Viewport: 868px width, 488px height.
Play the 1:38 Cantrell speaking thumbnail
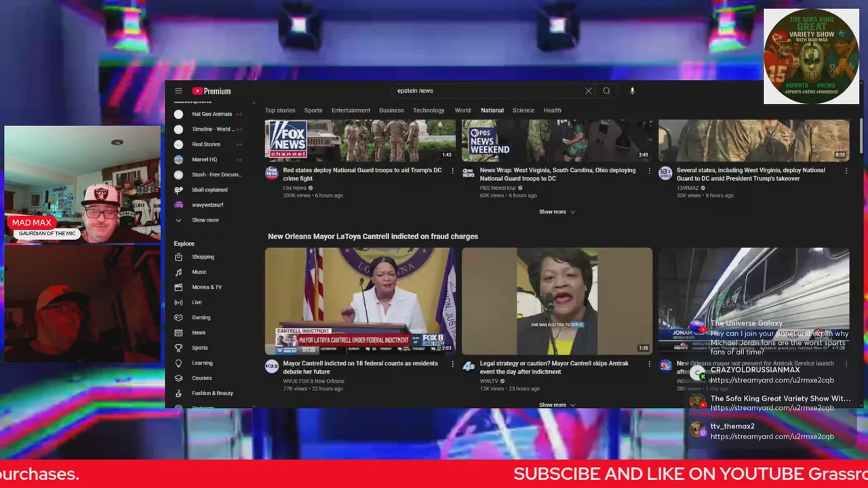click(x=557, y=301)
